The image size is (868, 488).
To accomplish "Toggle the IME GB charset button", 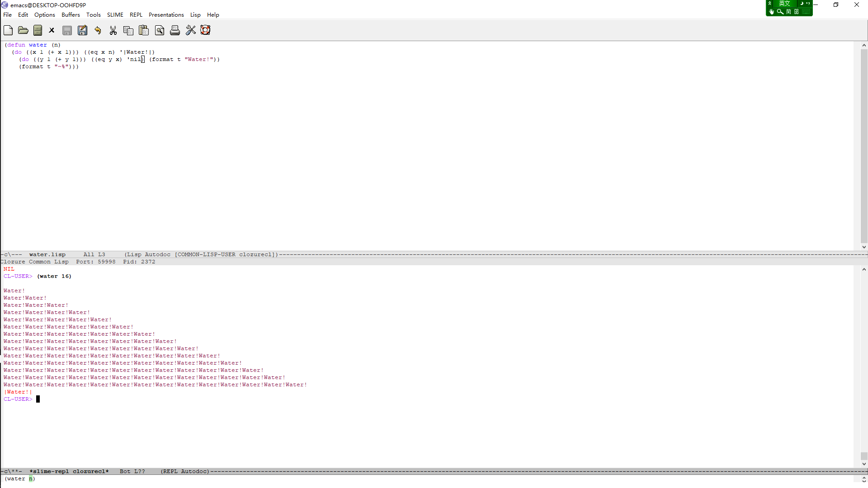I will point(797,12).
